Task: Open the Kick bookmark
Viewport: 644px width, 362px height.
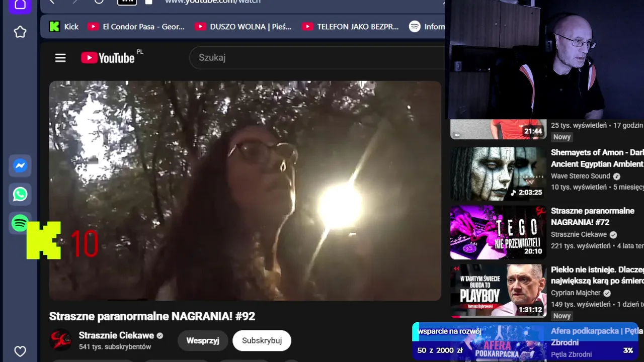Action: pyautogui.click(x=64, y=27)
